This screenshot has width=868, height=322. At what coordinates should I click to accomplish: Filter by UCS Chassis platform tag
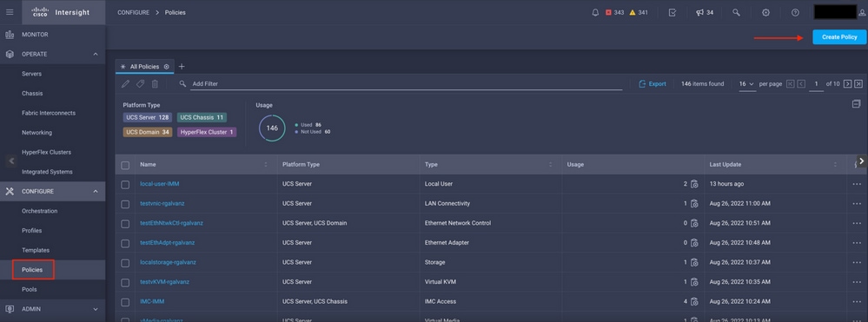[x=202, y=117]
